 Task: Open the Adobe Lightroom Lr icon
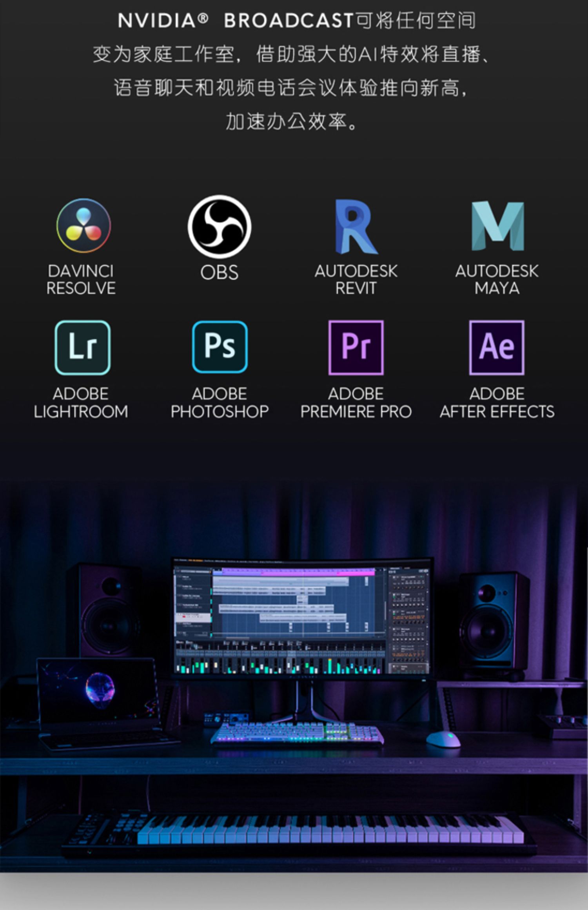click(x=82, y=347)
